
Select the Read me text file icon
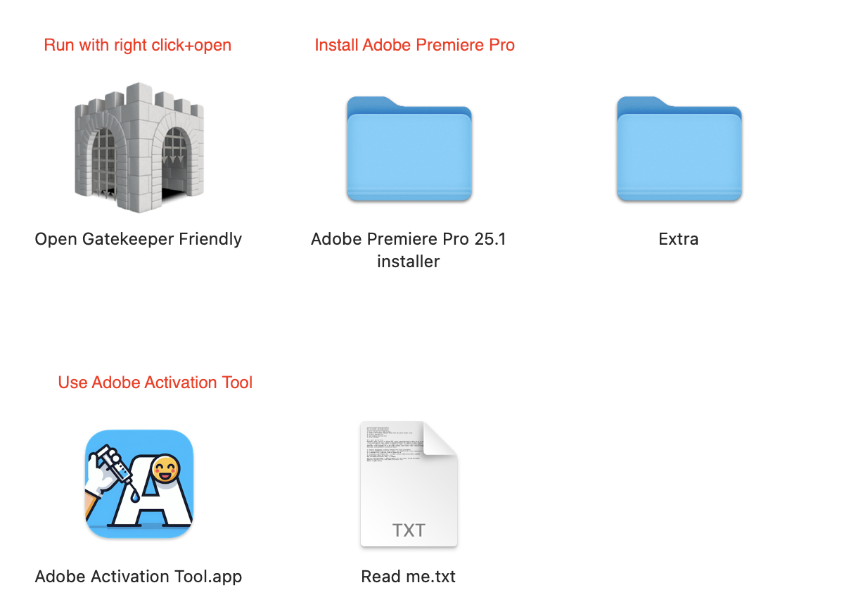(409, 484)
